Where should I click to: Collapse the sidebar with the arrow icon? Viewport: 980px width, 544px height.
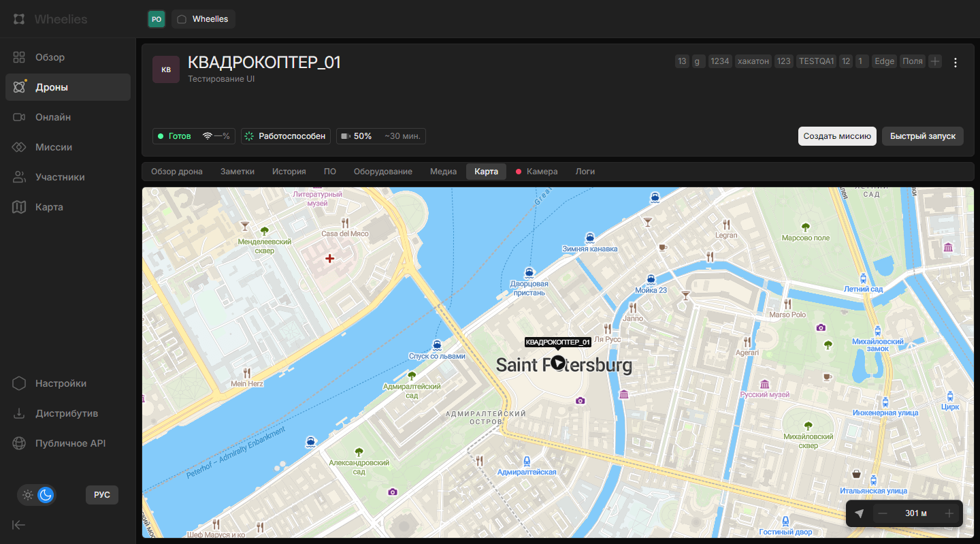[x=19, y=524]
